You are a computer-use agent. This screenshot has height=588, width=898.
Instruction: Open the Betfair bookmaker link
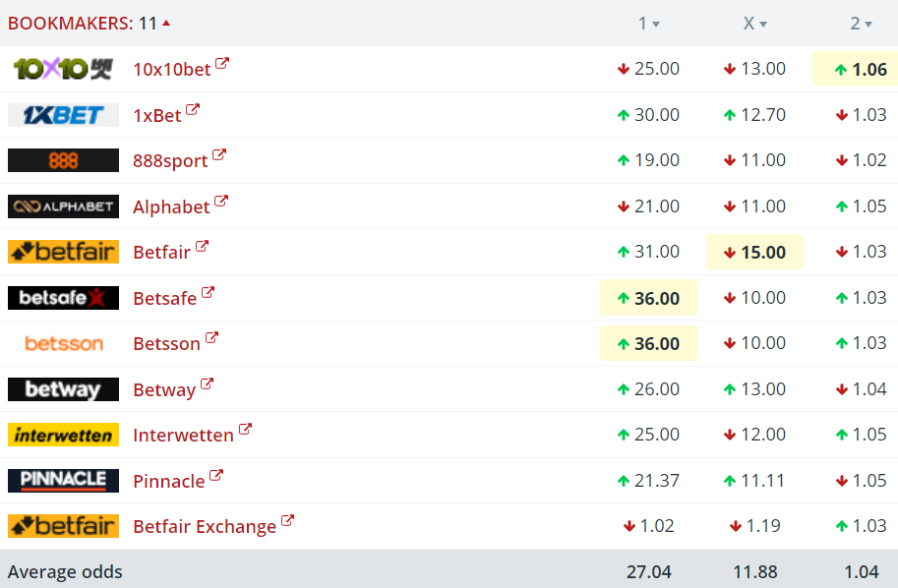(161, 252)
